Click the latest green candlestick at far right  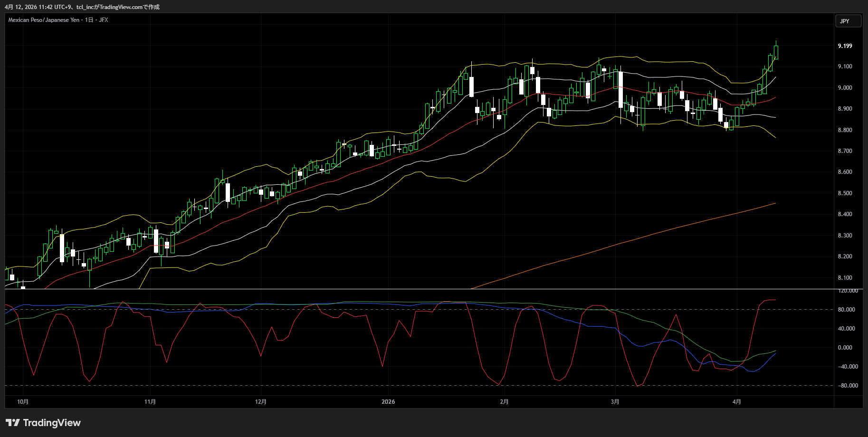pyautogui.click(x=776, y=52)
